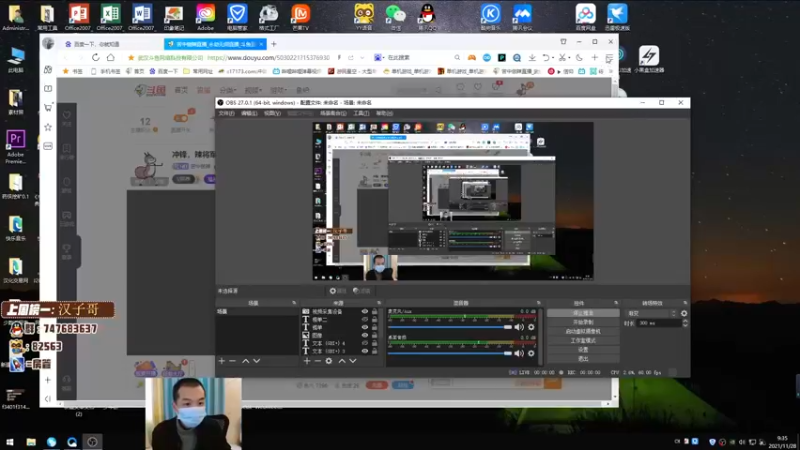Screen dimensions: 800x450
Task: Open the Word Office2007 desktop shortcut
Action: pos(142,15)
